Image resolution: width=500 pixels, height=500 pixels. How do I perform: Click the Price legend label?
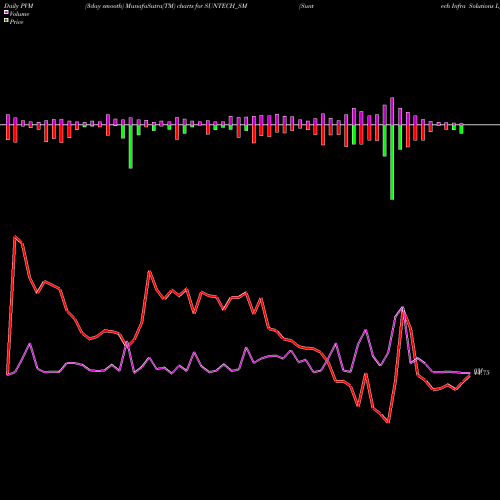coord(16,22)
